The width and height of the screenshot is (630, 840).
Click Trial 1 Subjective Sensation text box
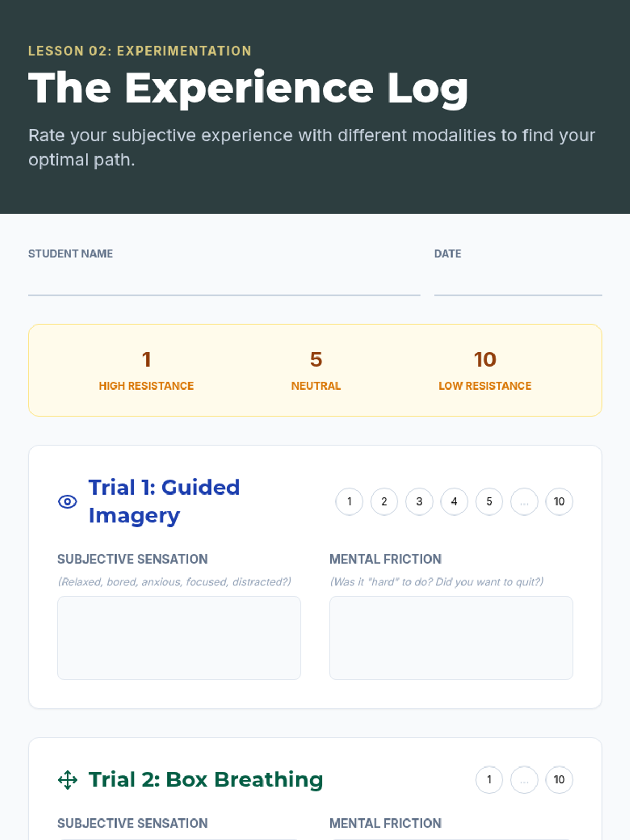pos(179,637)
